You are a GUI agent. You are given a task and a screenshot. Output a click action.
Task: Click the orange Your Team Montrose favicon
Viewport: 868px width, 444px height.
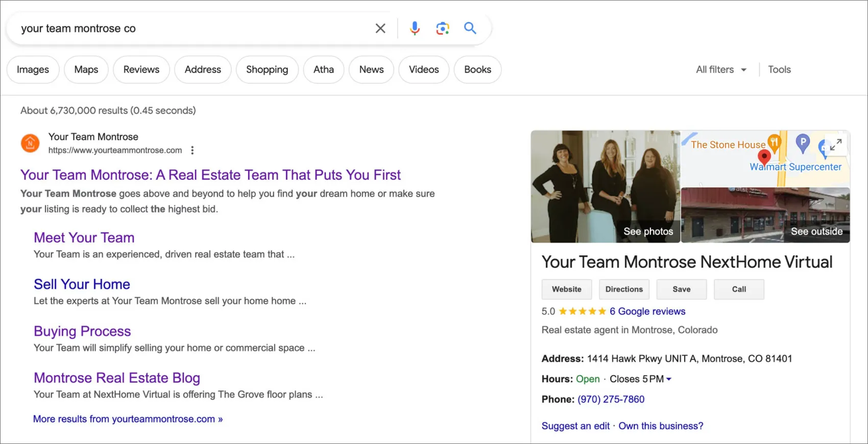[30, 144]
